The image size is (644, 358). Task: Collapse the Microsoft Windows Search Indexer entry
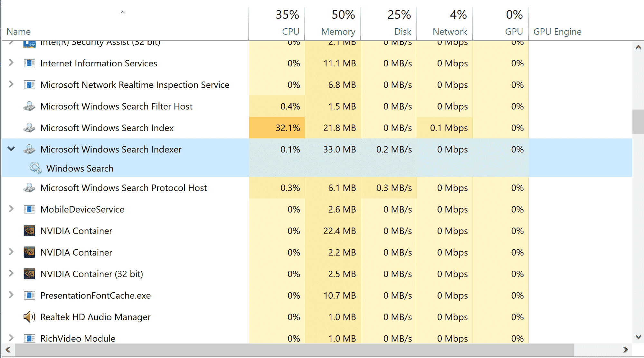(x=11, y=149)
